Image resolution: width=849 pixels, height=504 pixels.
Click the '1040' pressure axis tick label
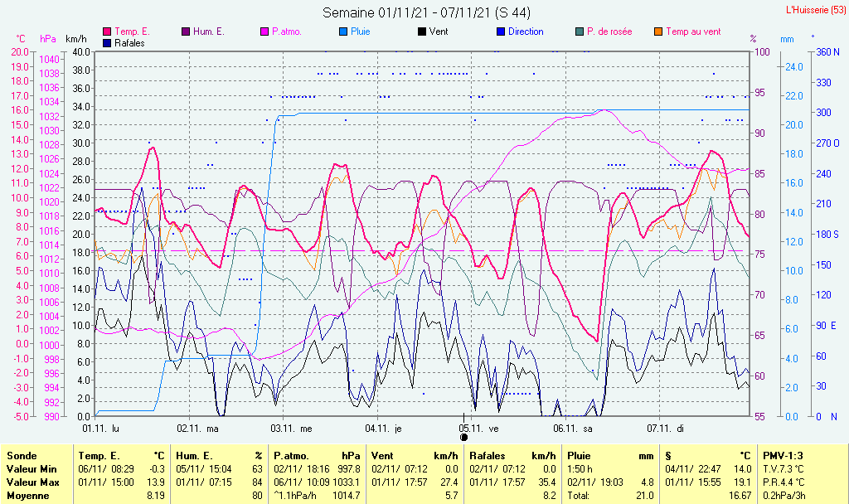[49, 60]
